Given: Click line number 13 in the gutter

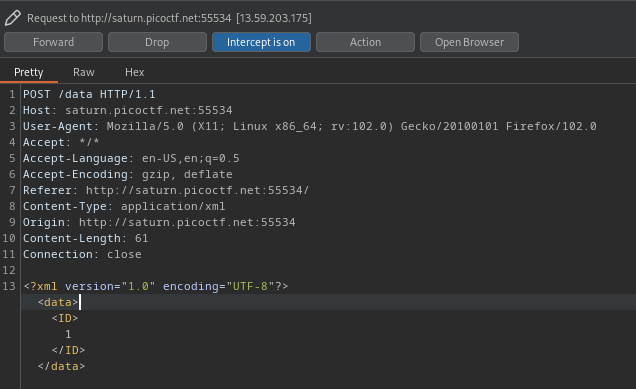Looking at the screenshot, I should point(9,286).
